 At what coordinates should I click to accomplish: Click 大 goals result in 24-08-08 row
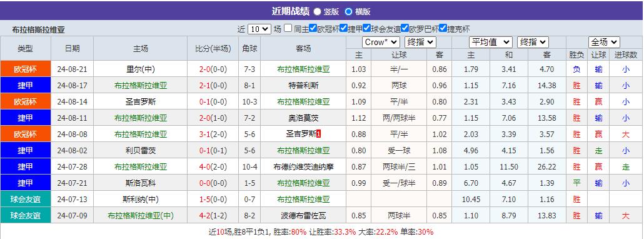click(625, 135)
